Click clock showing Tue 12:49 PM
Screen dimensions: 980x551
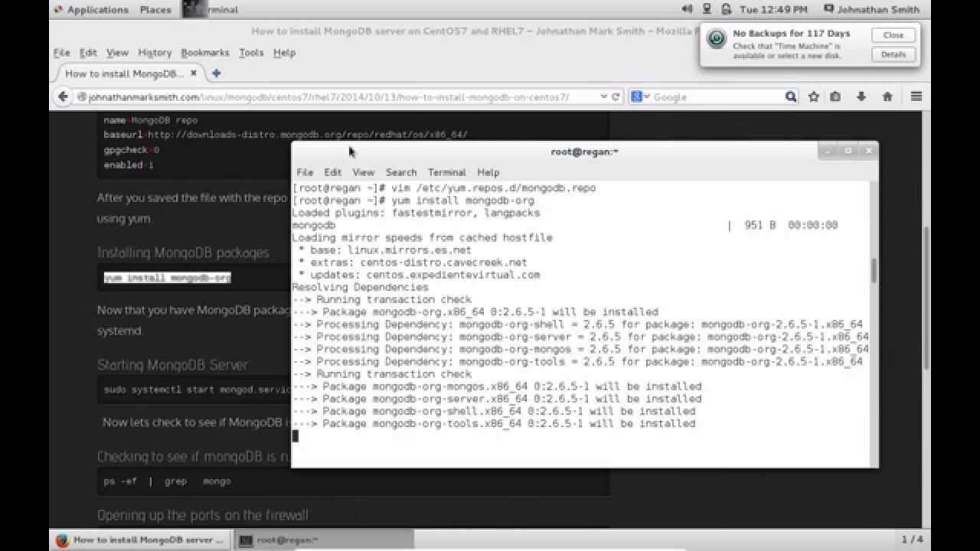point(773,9)
